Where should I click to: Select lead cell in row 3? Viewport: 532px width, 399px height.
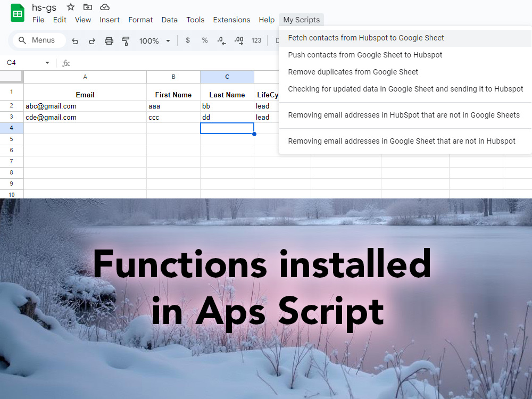(267, 117)
